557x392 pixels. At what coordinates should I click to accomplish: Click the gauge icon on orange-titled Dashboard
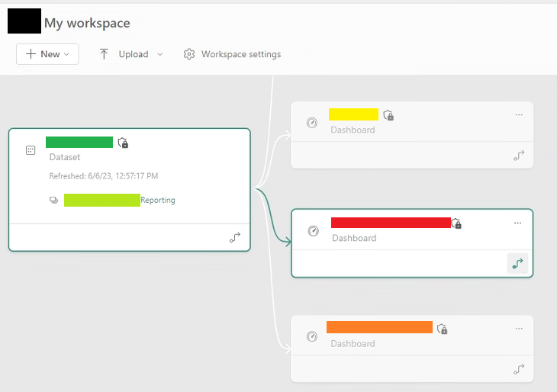click(312, 336)
